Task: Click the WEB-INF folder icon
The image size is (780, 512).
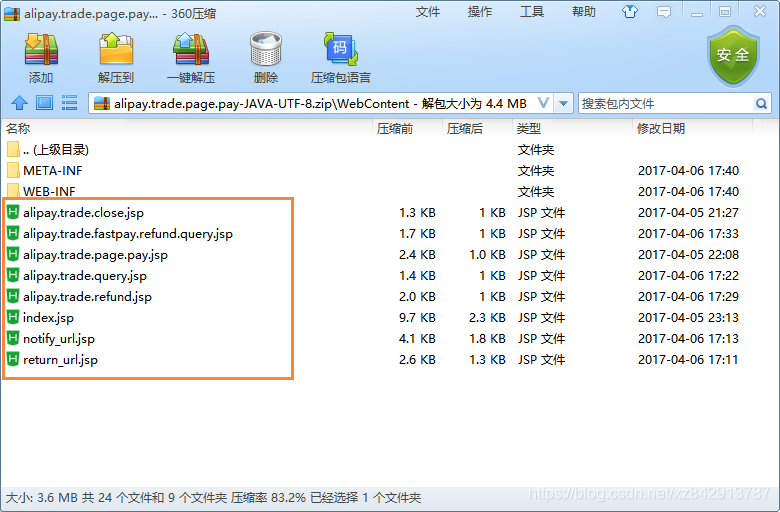Action: (13, 191)
